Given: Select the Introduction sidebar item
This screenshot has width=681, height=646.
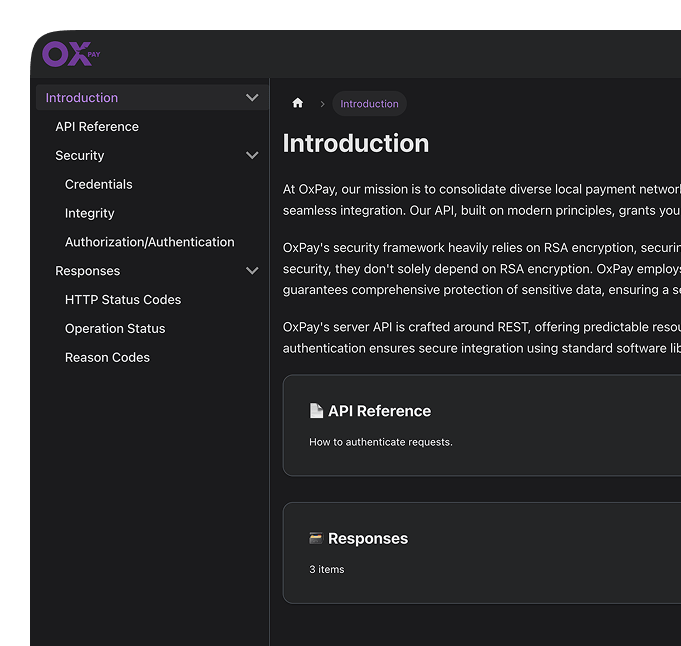Looking at the screenshot, I should [x=82, y=98].
